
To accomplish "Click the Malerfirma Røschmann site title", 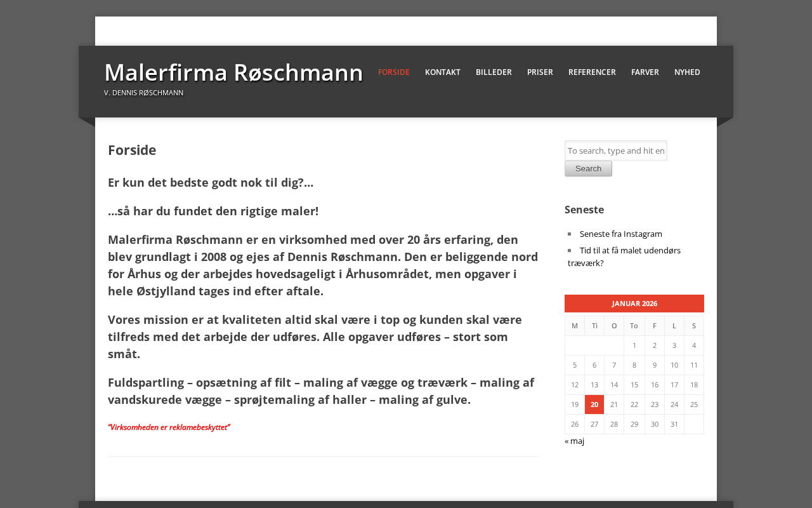I will coord(233,72).
